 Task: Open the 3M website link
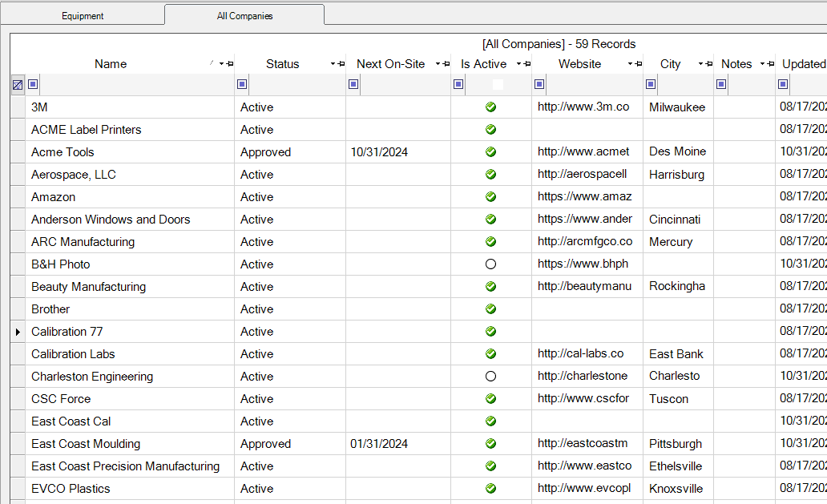coord(583,107)
